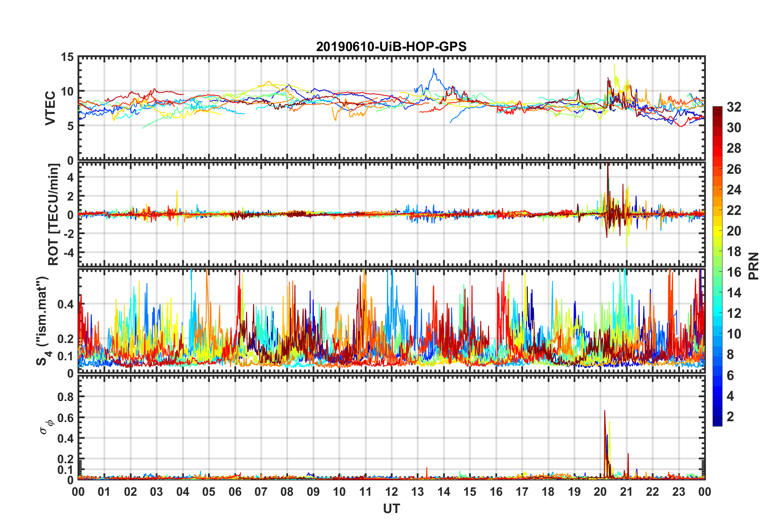Click hour label 09 on UT axis
The image size is (783, 532).
(x=313, y=492)
